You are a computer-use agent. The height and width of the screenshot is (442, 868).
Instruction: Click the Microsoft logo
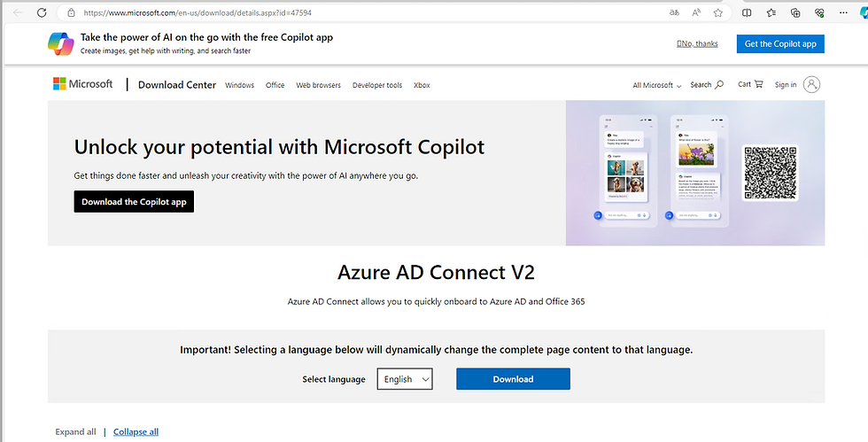[82, 83]
